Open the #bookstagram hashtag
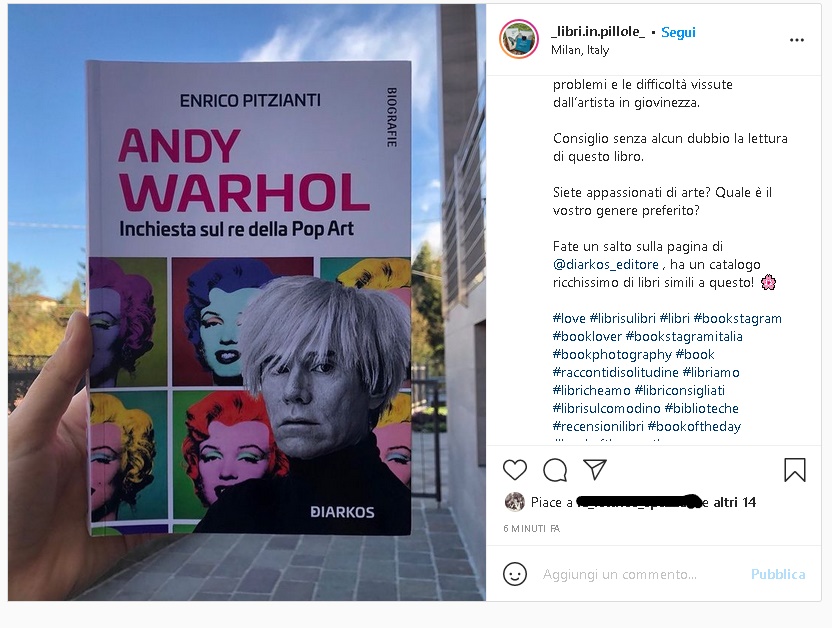This screenshot has height=628, width=832. pyautogui.click(x=738, y=318)
